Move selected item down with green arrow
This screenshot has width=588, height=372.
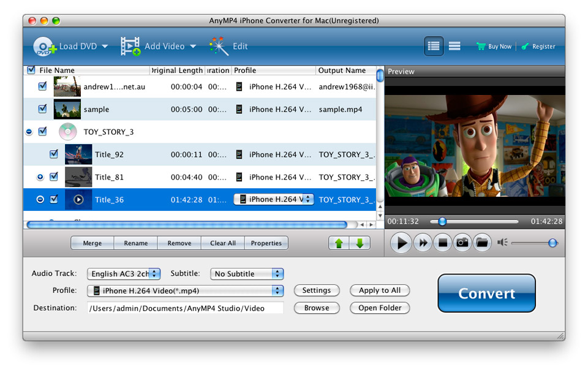pos(360,243)
